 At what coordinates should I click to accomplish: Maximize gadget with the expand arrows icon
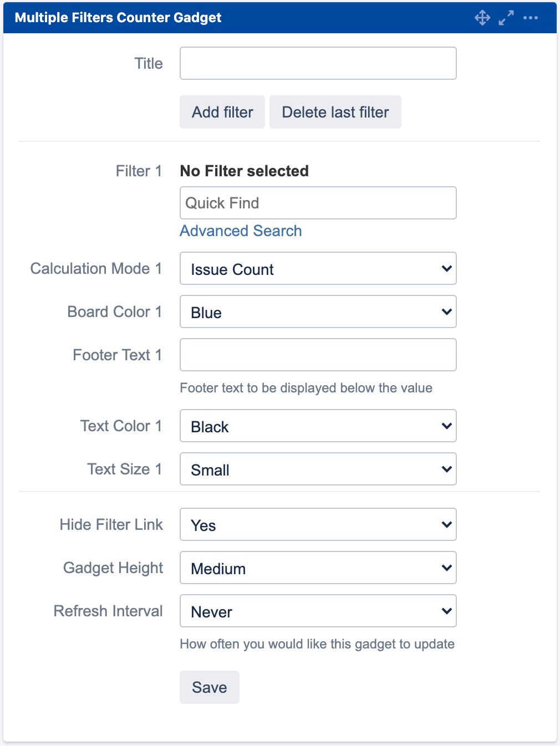[x=506, y=18]
